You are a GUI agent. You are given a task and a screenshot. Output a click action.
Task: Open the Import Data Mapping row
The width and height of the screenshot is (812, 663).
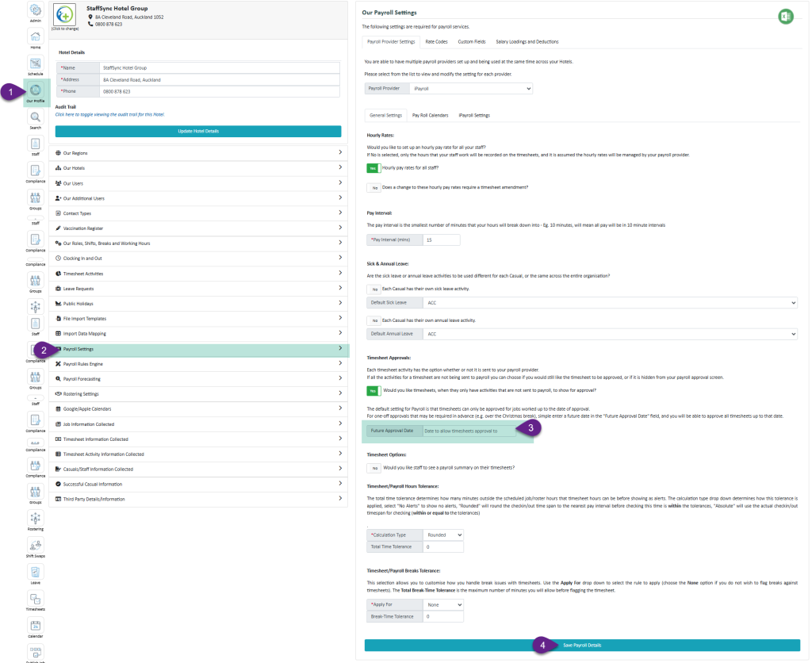point(199,334)
